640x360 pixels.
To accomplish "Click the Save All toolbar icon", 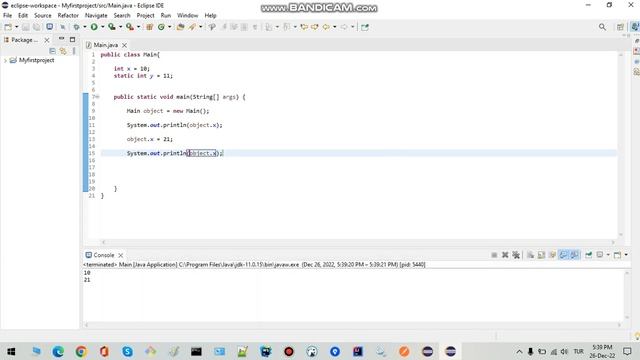I will click(x=37, y=27).
